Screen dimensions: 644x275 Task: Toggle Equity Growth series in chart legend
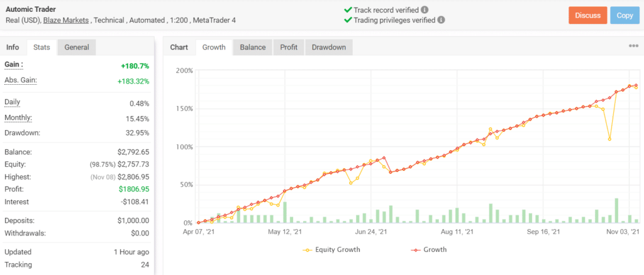click(x=333, y=249)
